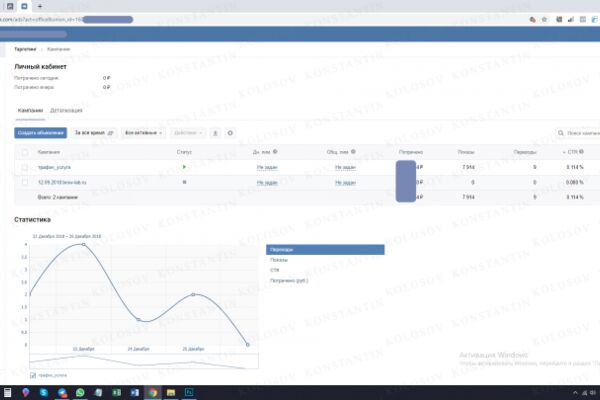This screenshot has height=400, width=600.
Task: Click the last chart data point at value 0
Action: click(x=248, y=344)
